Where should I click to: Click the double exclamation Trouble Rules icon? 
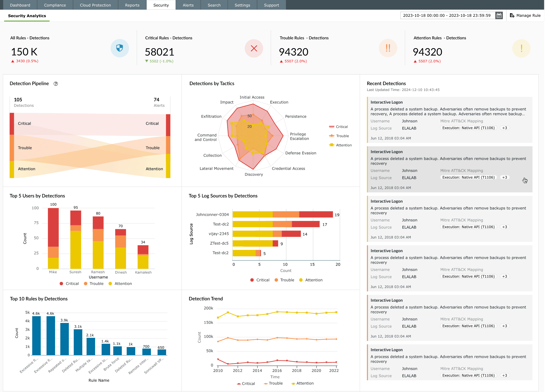pyautogui.click(x=388, y=48)
